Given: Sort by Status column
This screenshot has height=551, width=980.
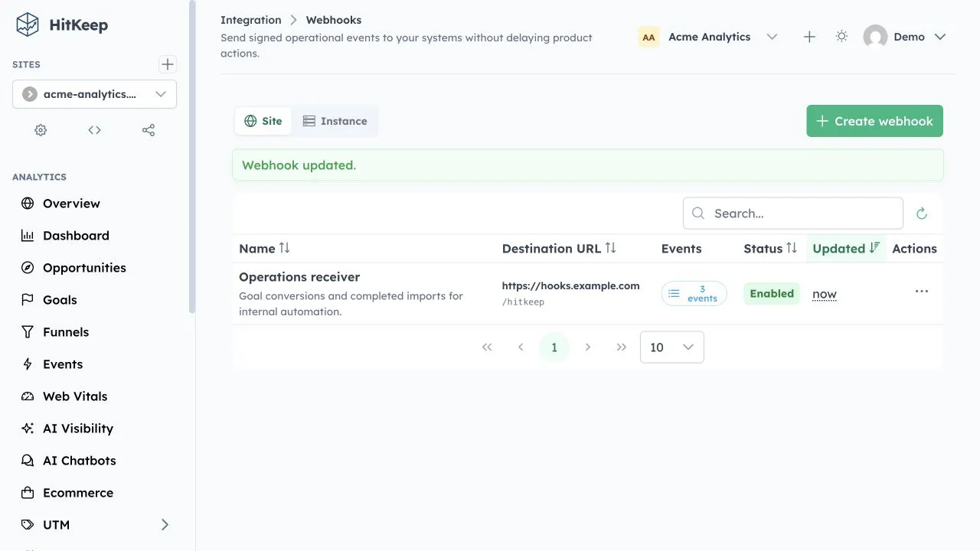Looking at the screenshot, I should (770, 249).
